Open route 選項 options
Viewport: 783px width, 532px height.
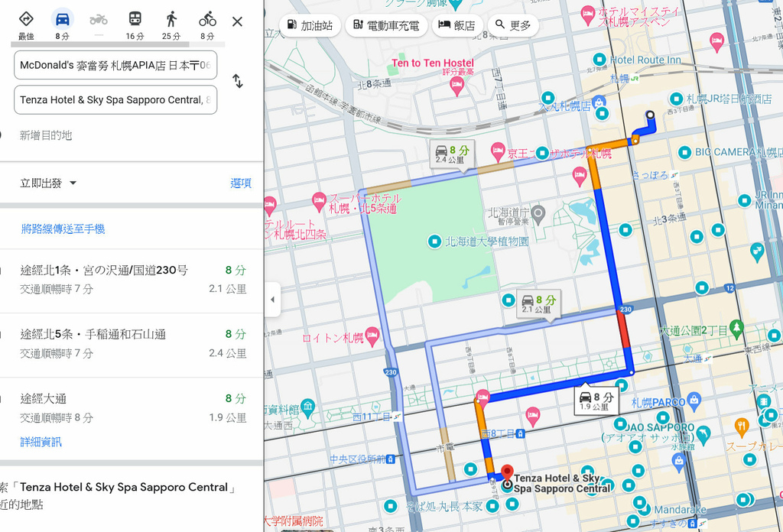pyautogui.click(x=241, y=183)
